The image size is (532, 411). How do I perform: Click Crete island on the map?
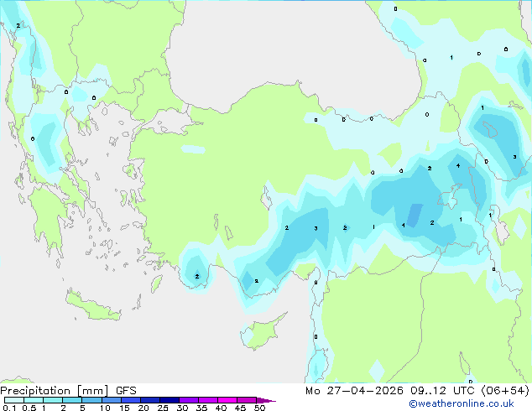pos(92,306)
